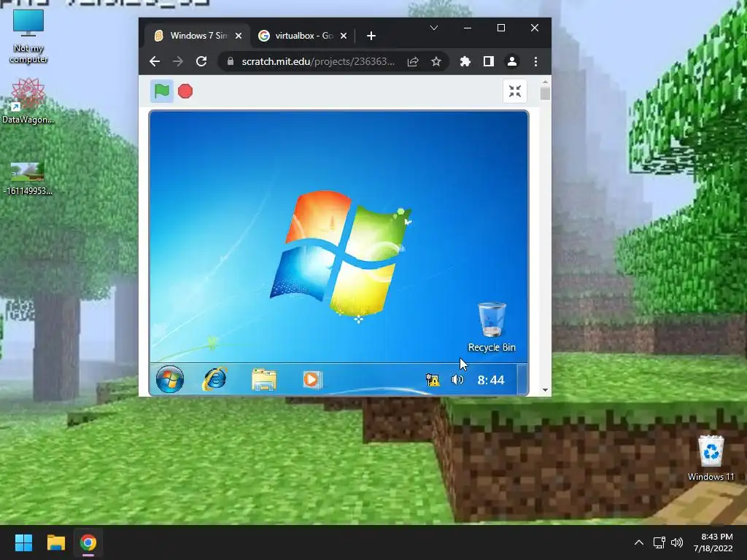Screen dimensions: 747x560
Task: View site information via the lock icon
Action: (x=231, y=61)
